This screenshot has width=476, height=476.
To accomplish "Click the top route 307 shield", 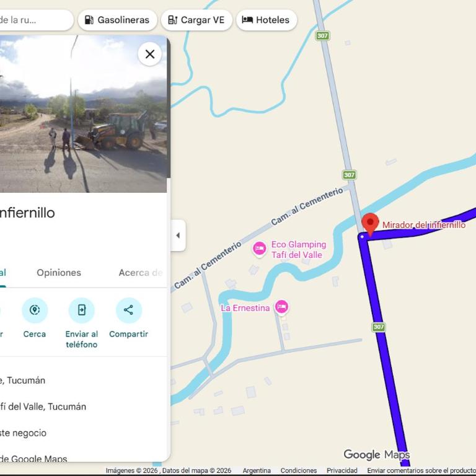I will tap(322, 36).
